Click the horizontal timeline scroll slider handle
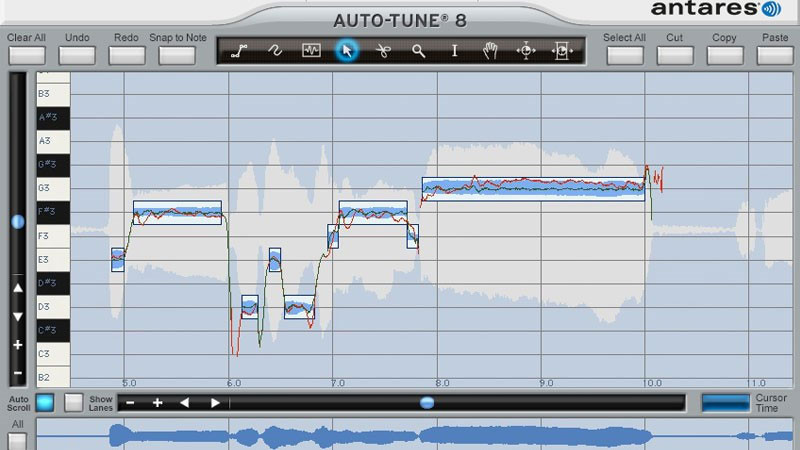Screen dimensions: 800x450 (427, 403)
